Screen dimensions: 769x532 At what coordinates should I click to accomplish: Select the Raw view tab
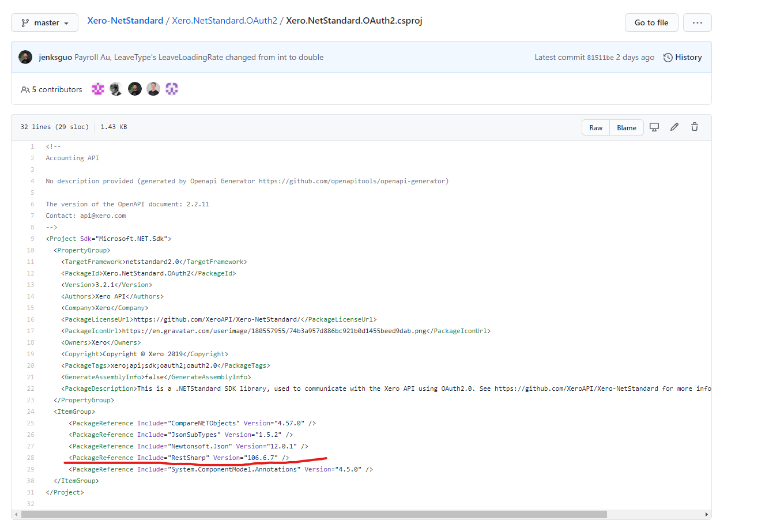[x=595, y=127]
